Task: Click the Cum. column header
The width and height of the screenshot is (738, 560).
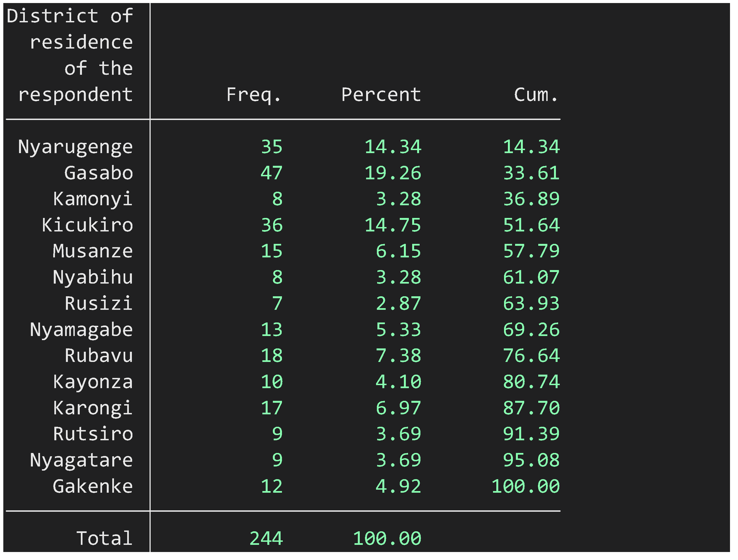Action: pos(536,95)
